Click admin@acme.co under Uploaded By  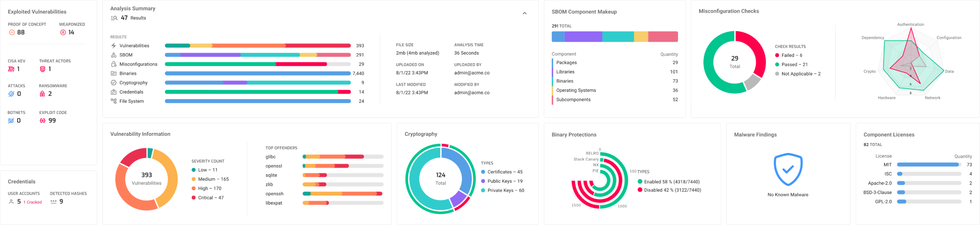click(x=472, y=73)
